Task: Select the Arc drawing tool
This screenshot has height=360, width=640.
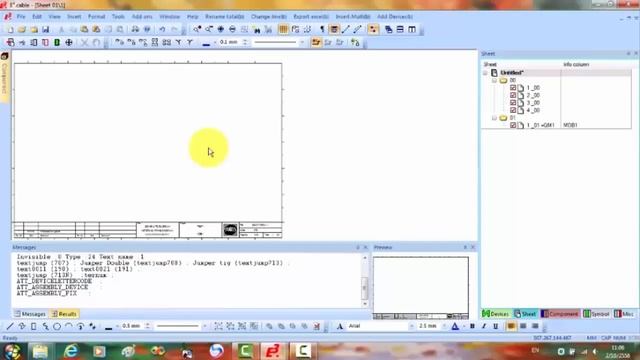Action: coord(69,326)
